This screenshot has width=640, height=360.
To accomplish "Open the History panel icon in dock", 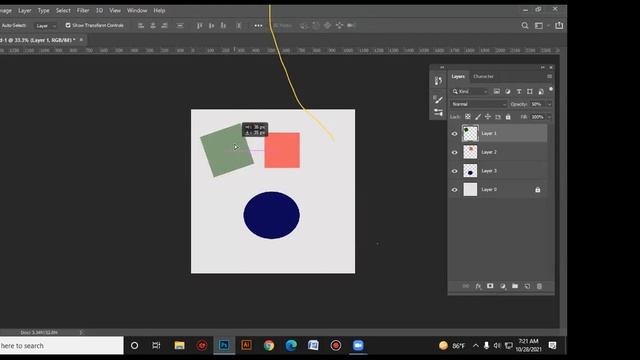I will click(438, 81).
